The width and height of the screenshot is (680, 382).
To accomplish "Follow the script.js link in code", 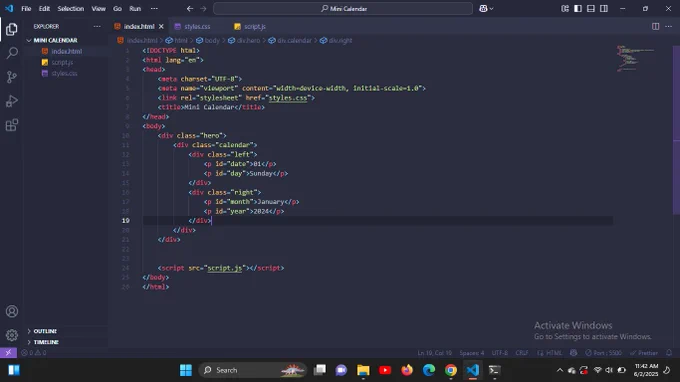I will click(x=225, y=268).
